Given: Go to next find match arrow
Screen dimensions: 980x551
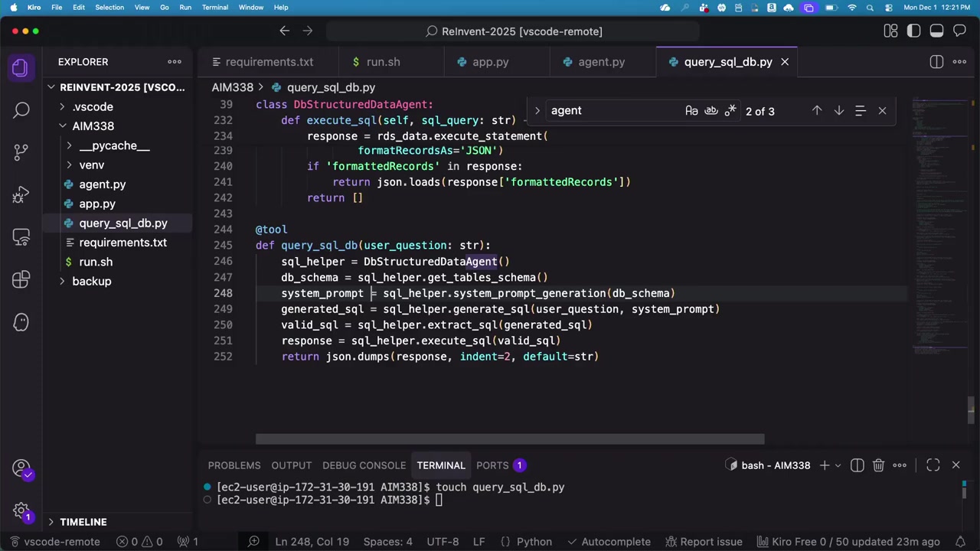Looking at the screenshot, I should click(x=838, y=111).
